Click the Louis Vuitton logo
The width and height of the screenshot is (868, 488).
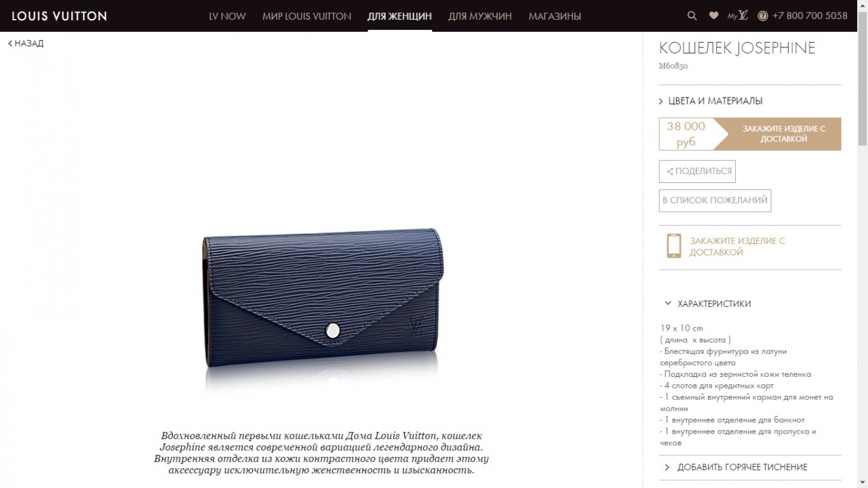pos(59,16)
